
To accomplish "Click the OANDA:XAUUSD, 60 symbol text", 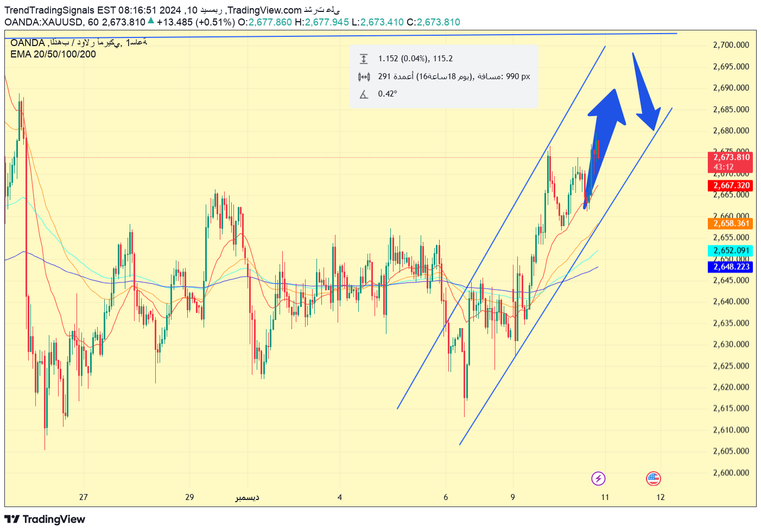I will [x=52, y=22].
